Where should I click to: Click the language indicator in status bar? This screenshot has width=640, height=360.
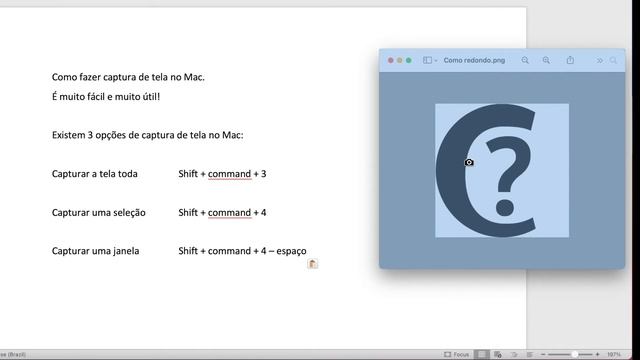[12, 354]
